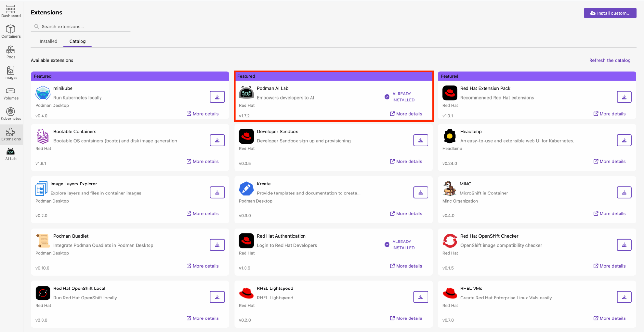The width and height of the screenshot is (644, 332).
Task: Download the Headlamp extension
Action: 624,140
